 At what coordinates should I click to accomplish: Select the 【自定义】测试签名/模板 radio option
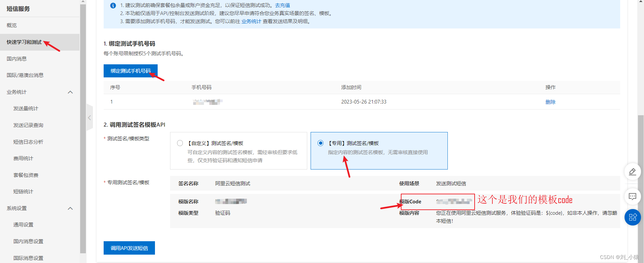point(180,143)
